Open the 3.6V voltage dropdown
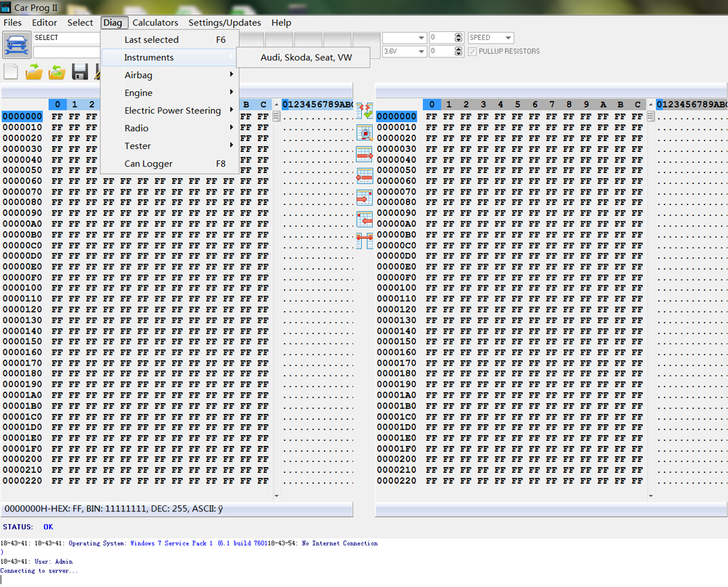728x587 pixels. click(404, 52)
